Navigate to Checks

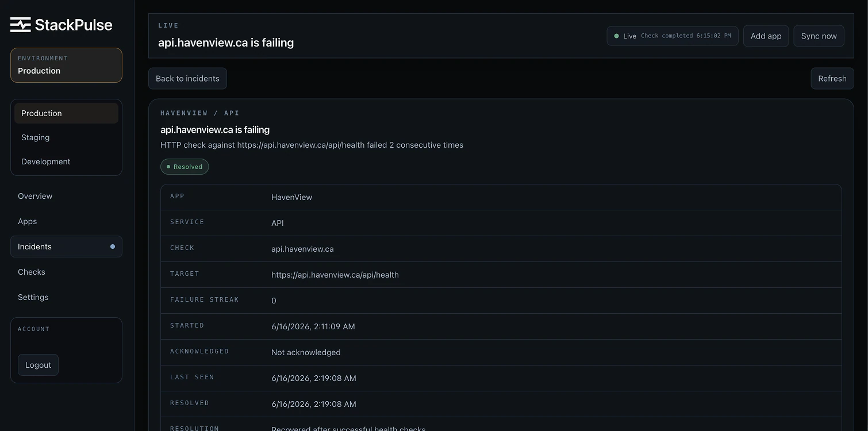[66, 272]
